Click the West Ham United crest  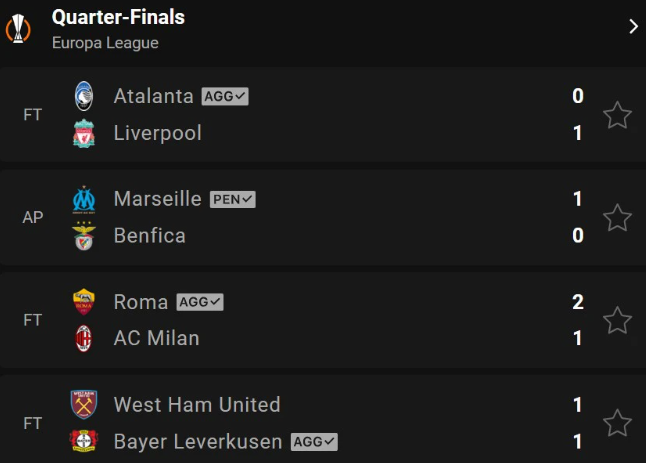pyautogui.click(x=84, y=405)
